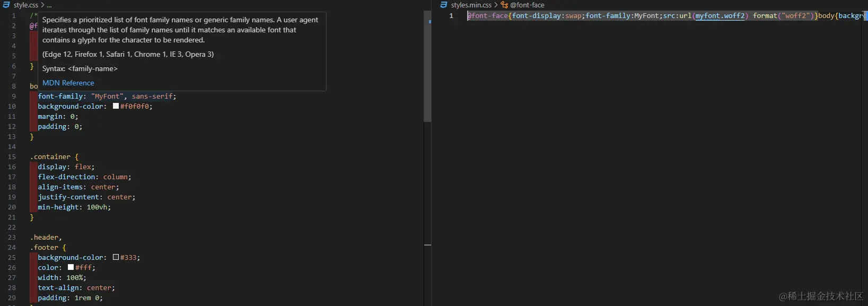
Task: Click the flex-direction: column declaration
Action: 84,177
